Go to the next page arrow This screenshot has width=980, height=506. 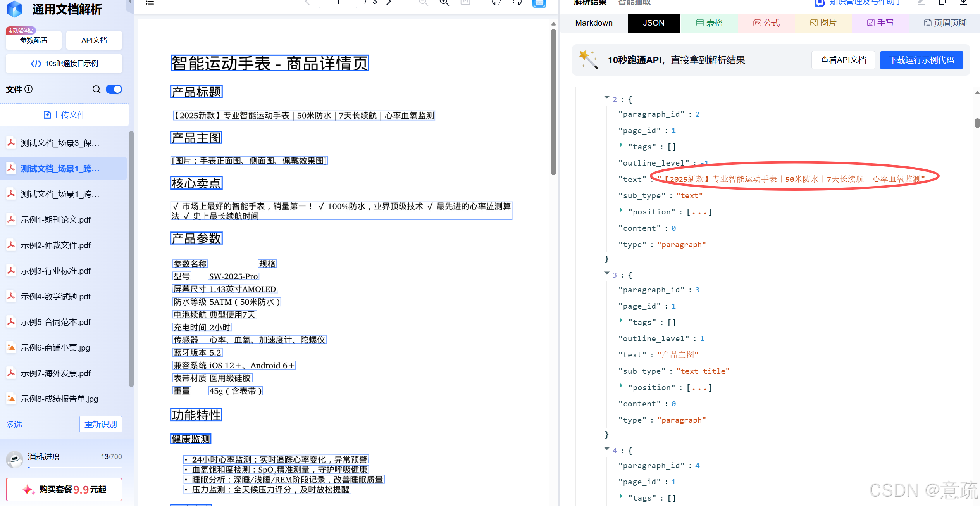(389, 2)
